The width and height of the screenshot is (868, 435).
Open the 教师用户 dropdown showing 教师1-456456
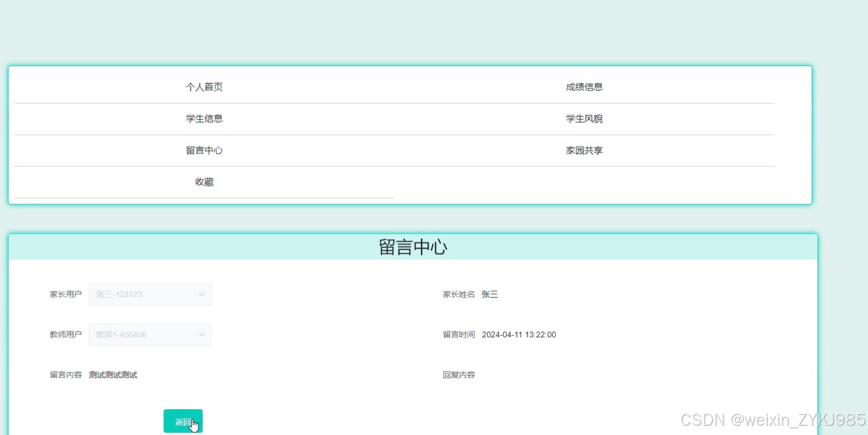click(150, 334)
